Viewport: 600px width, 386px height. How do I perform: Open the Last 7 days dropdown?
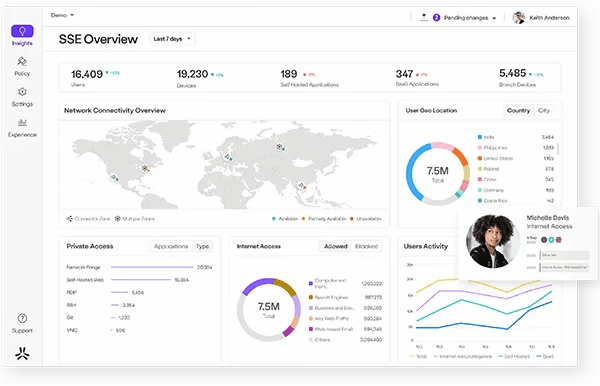click(172, 39)
